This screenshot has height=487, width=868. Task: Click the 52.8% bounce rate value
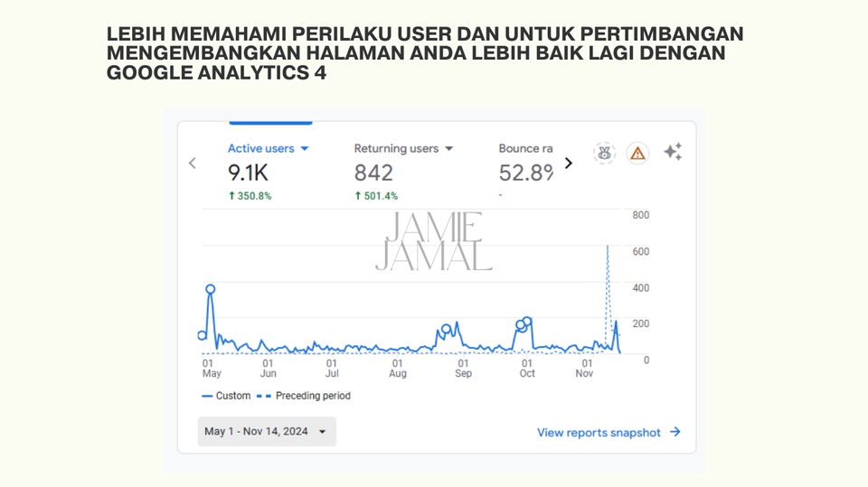(525, 173)
